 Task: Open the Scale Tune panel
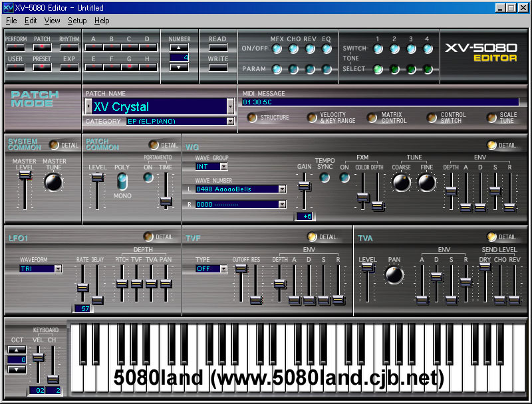coord(491,118)
